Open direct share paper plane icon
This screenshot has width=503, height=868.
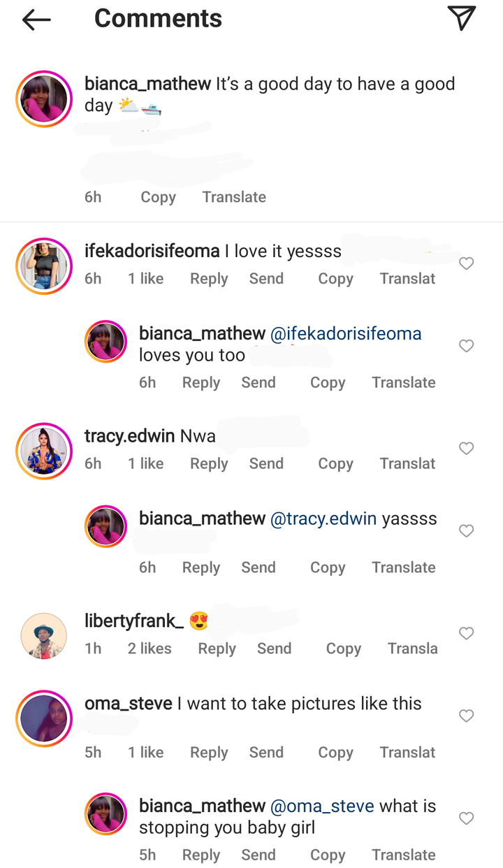pos(461,19)
